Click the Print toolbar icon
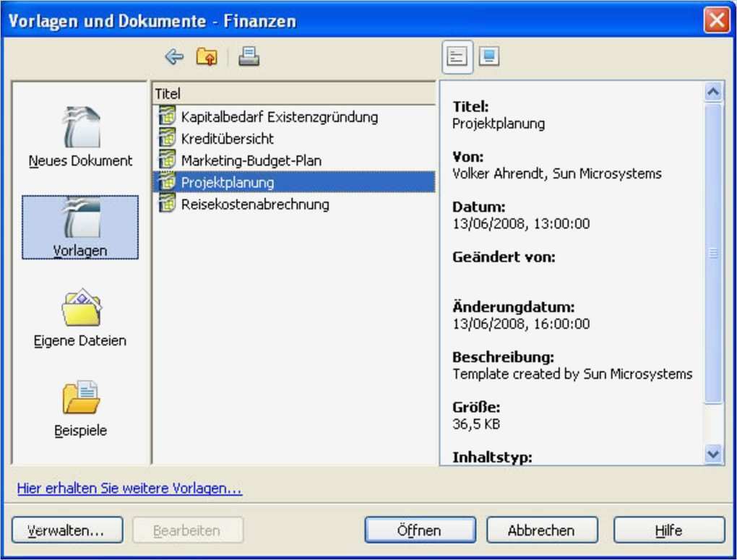 [249, 56]
